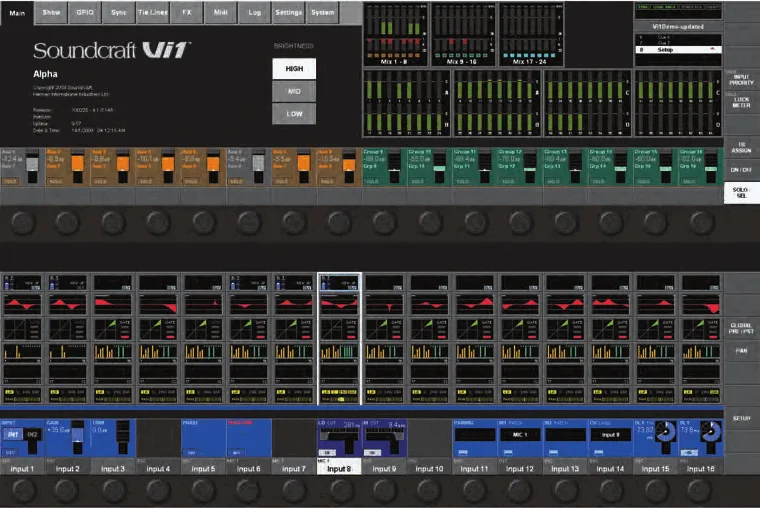Click the encoder knob below Input 16 label
The height and width of the screenshot is (508, 760).
point(701,491)
